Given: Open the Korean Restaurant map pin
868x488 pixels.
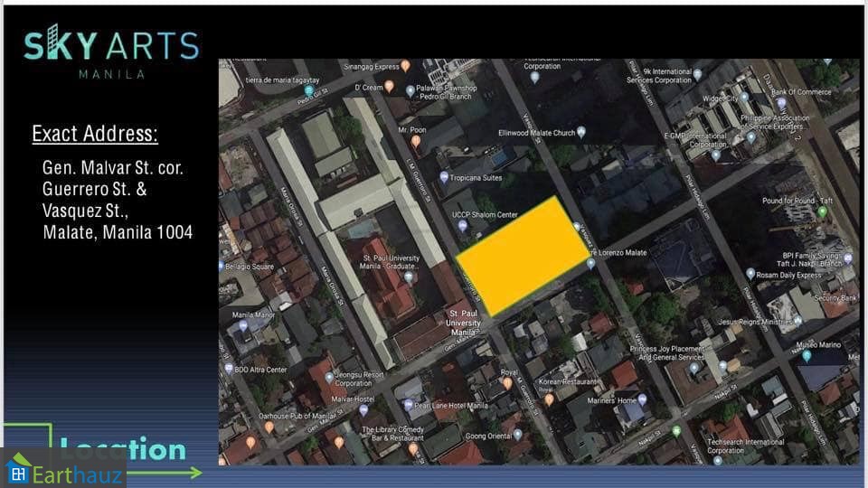Looking at the screenshot, I should [549, 399].
